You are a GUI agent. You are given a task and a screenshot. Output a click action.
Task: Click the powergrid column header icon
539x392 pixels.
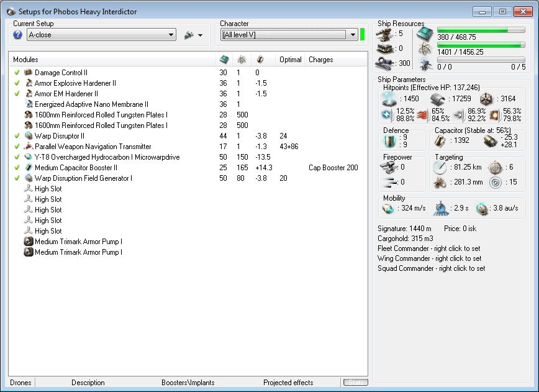pyautogui.click(x=242, y=60)
